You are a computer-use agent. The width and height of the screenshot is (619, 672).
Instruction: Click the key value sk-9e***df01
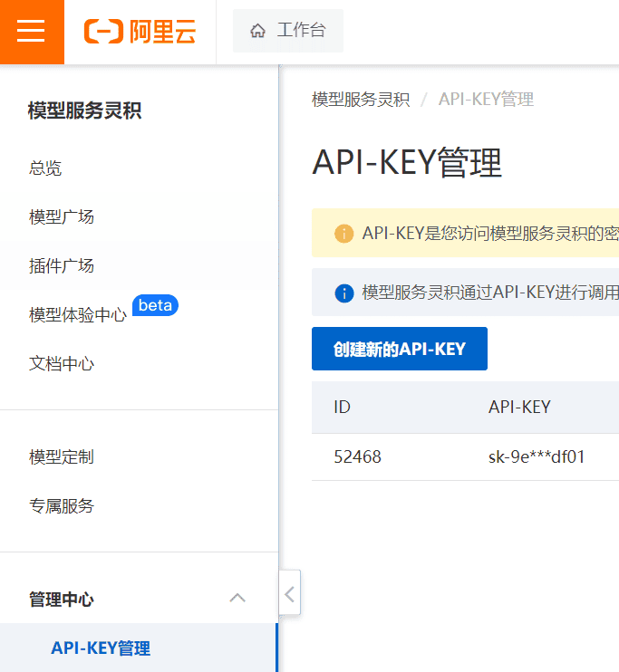[537, 456]
